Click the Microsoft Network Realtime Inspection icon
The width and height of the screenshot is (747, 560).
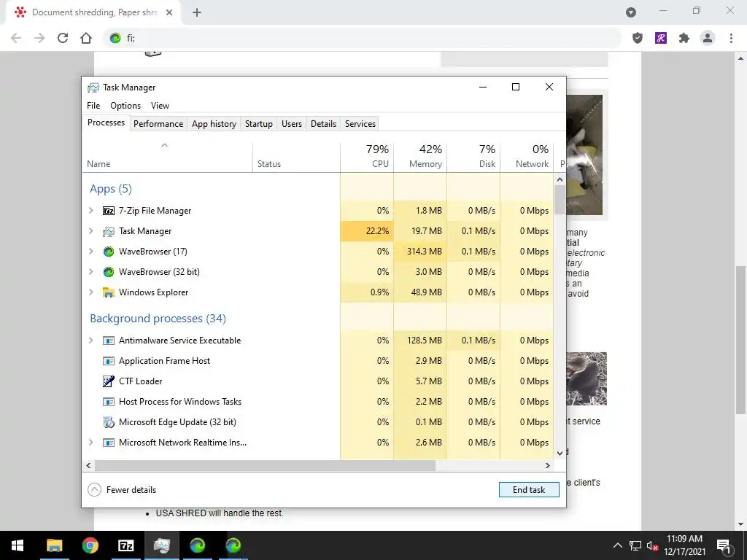[x=109, y=443]
